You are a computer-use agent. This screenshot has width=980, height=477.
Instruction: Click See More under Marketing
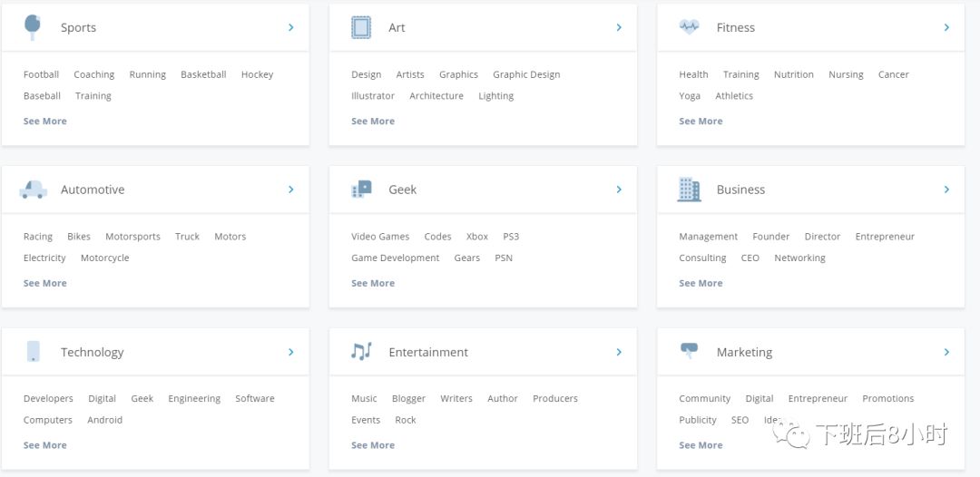click(701, 445)
